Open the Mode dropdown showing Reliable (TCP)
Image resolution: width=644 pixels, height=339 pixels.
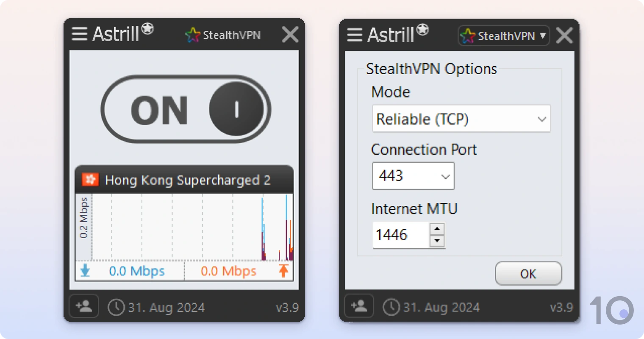[x=461, y=119]
